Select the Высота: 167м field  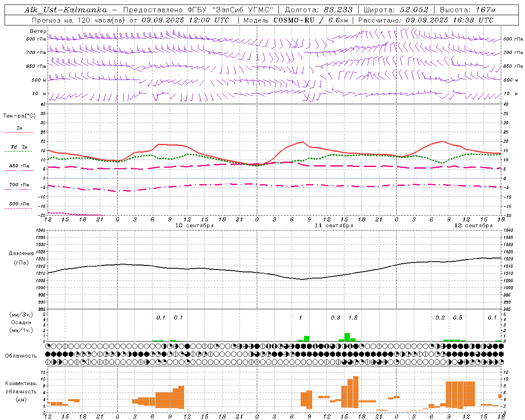click(x=468, y=10)
